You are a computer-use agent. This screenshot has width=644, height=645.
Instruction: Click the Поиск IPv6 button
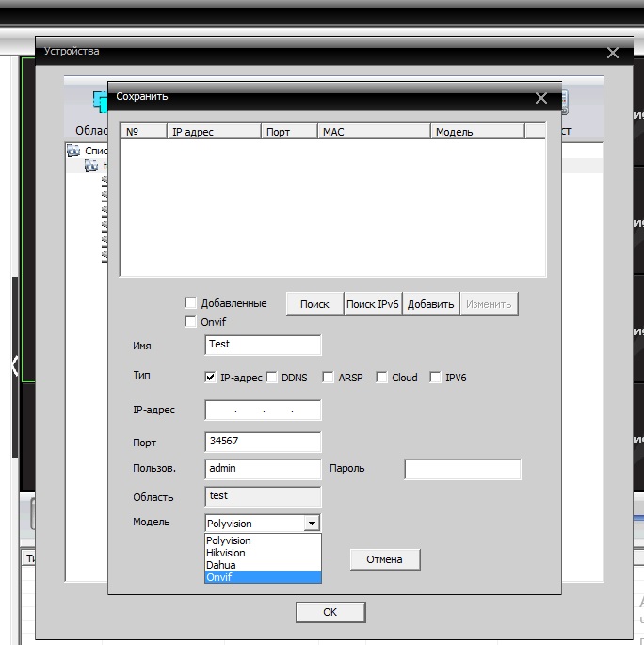click(373, 304)
